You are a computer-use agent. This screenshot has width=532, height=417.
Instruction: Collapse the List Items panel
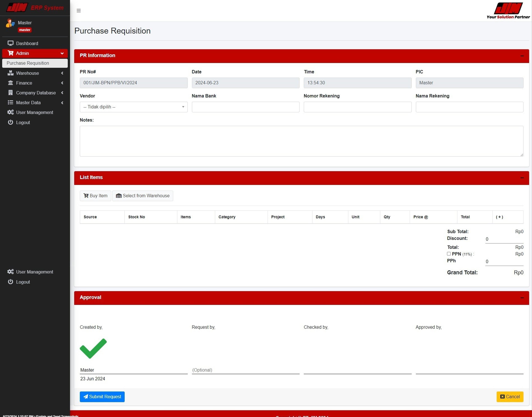[x=522, y=178]
